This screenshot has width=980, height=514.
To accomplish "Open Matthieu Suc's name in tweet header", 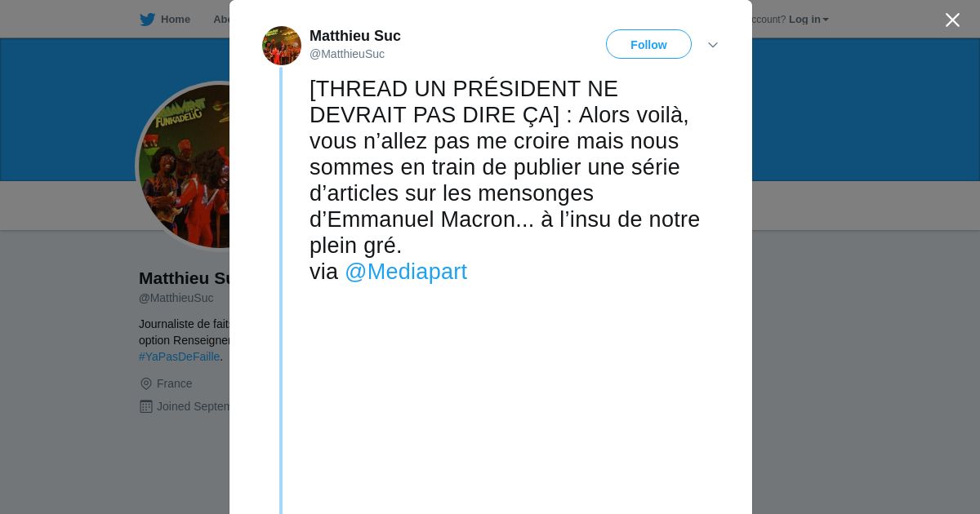I will click(x=354, y=36).
